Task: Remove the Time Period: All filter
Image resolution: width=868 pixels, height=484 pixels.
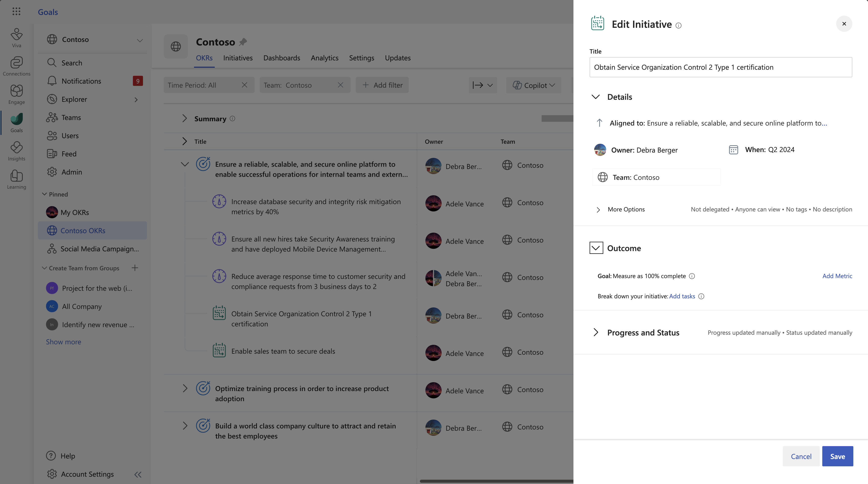Action: pyautogui.click(x=245, y=85)
